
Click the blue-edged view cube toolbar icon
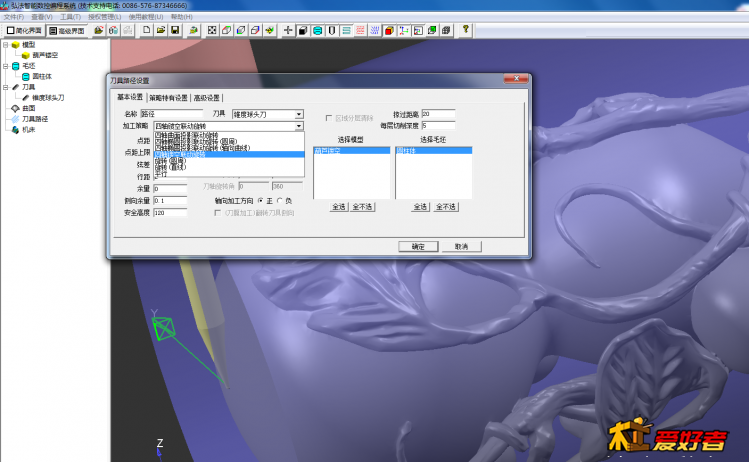click(x=255, y=30)
